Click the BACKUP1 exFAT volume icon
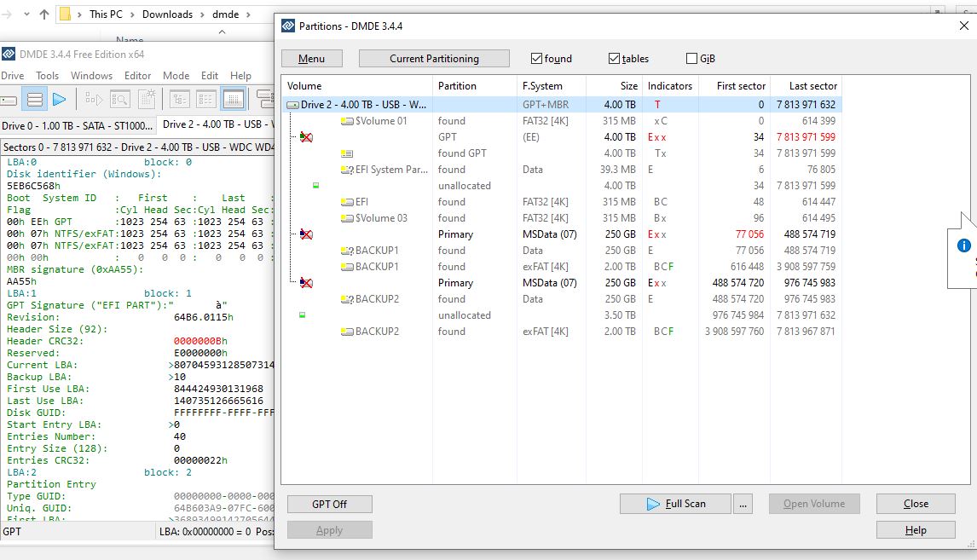This screenshot has height=560, width=977. pos(347,267)
